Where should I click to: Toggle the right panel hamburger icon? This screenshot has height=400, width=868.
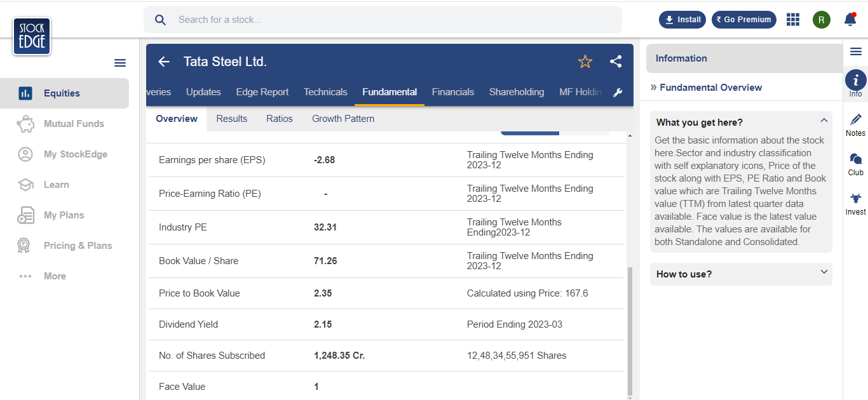856,51
